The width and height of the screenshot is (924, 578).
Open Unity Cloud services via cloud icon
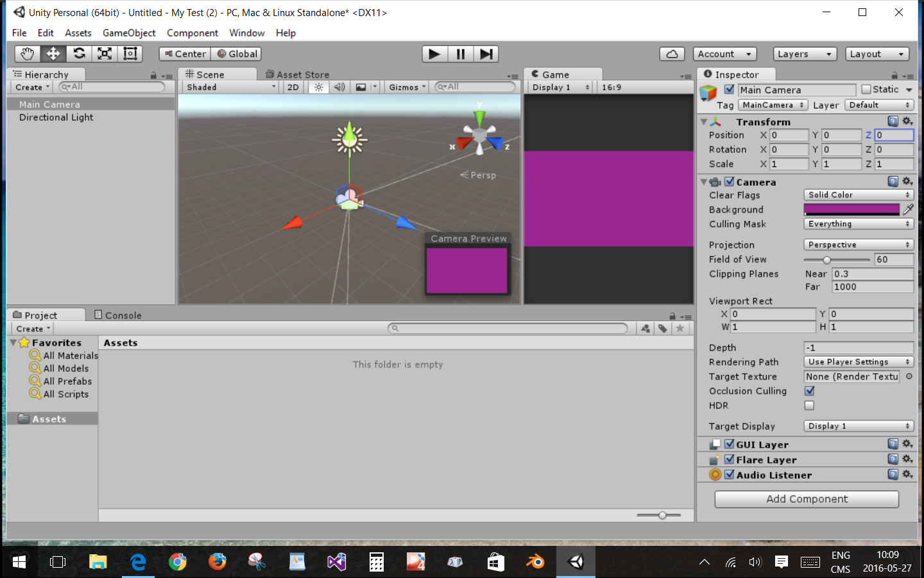click(672, 54)
